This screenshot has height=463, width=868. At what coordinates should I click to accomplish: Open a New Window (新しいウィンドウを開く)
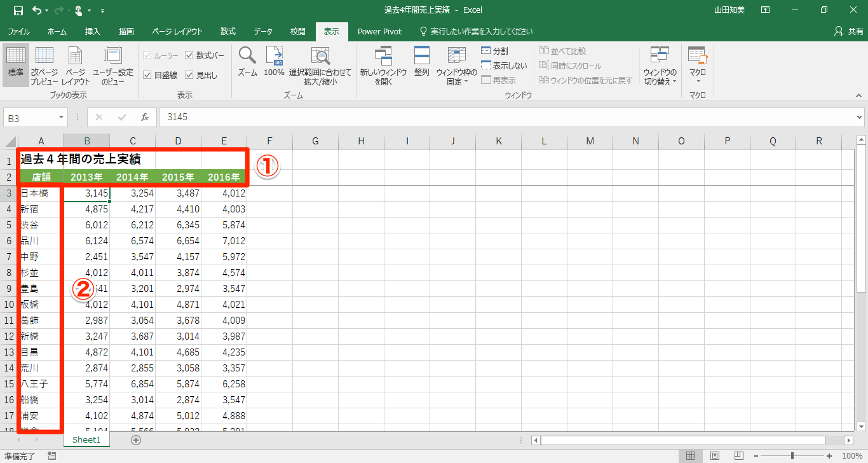click(383, 66)
